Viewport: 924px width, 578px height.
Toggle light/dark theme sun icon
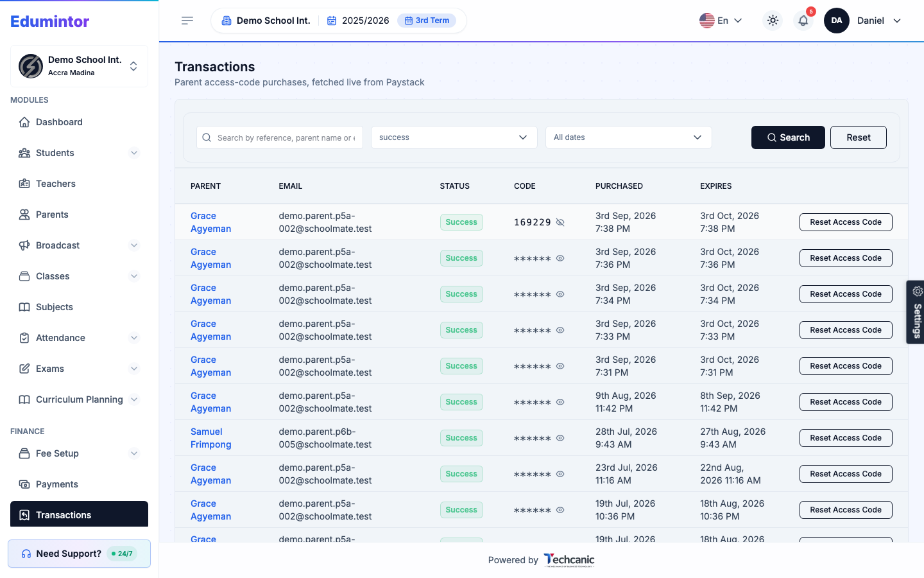(x=773, y=21)
